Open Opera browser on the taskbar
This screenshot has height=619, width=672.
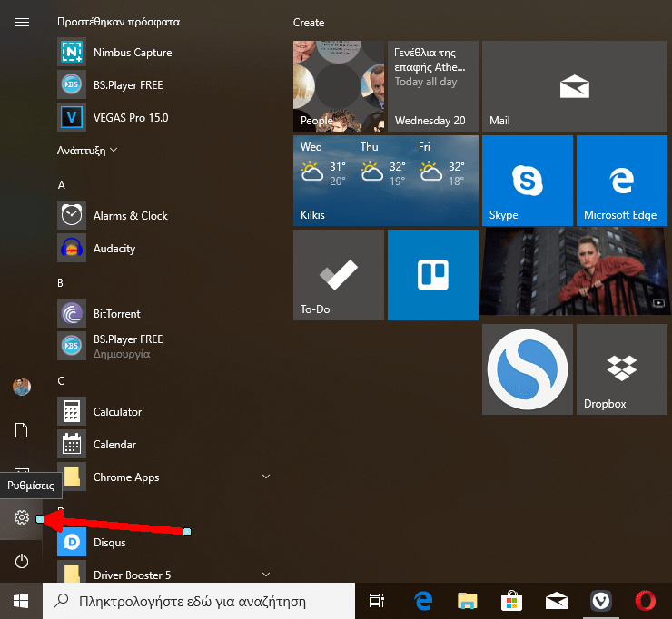click(x=645, y=601)
